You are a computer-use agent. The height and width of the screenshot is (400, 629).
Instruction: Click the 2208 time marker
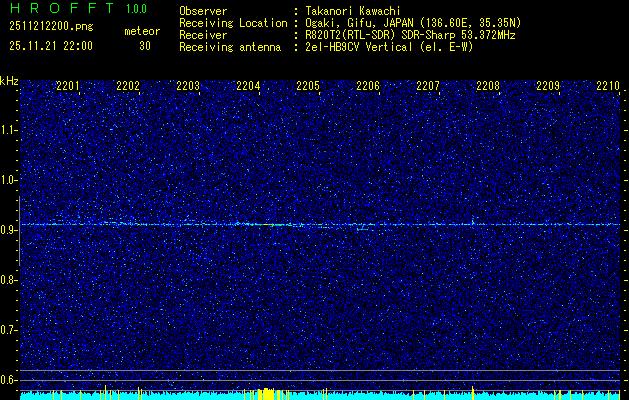click(x=488, y=85)
